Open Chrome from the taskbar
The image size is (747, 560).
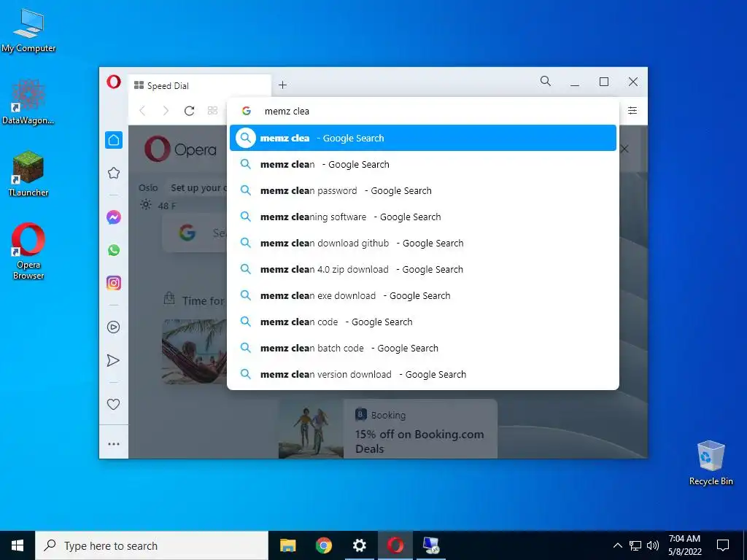(x=323, y=545)
